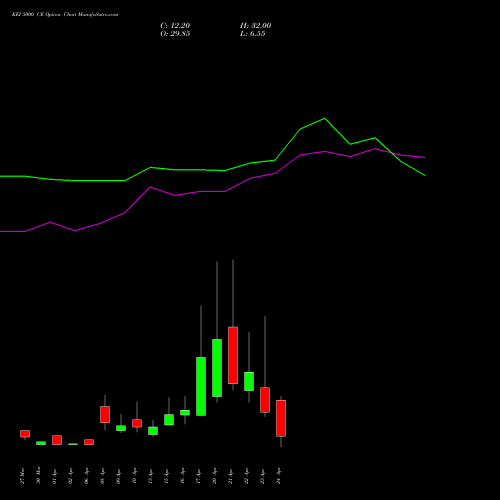Click the red candle for 27 Mar

(25, 434)
